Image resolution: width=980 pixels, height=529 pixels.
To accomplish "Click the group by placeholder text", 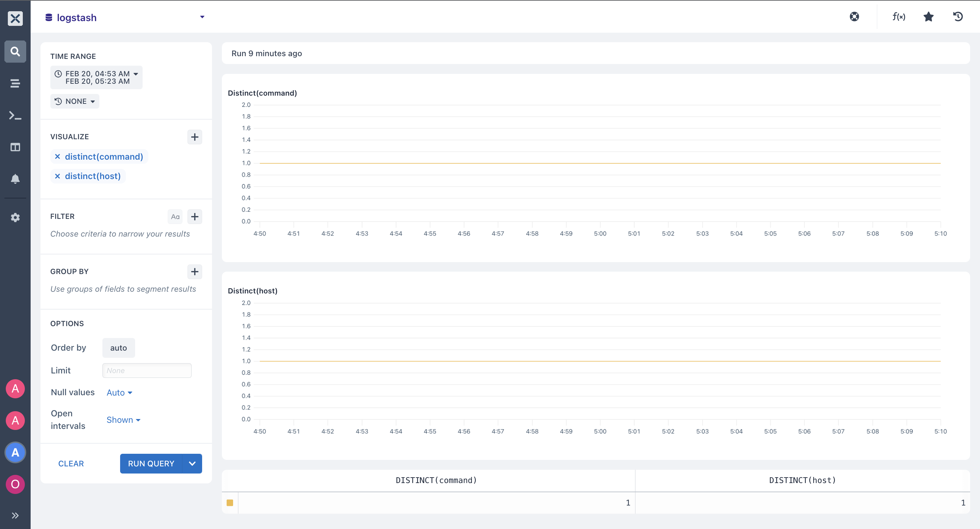I will (123, 289).
